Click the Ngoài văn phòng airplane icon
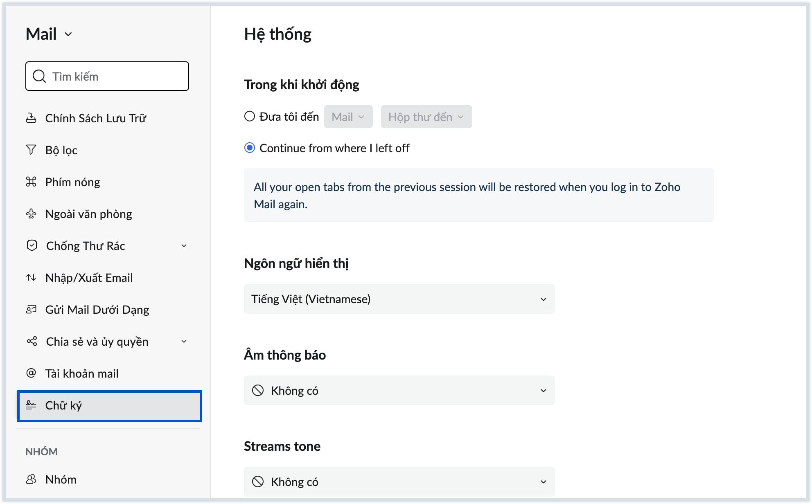This screenshot has width=812, height=504. point(31,214)
